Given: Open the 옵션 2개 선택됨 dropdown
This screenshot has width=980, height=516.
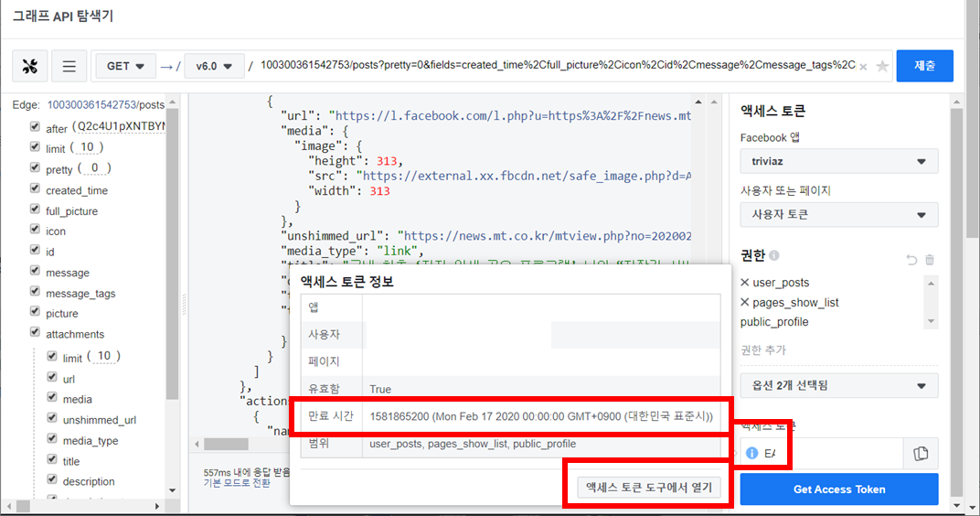Looking at the screenshot, I should pyautogui.click(x=838, y=385).
